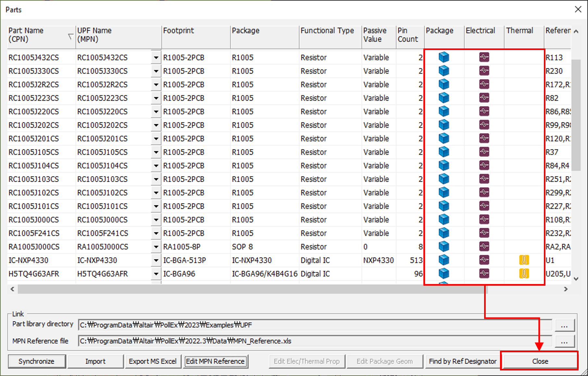Open UPF Name dropdown for RC1005J432CS
This screenshot has width=588, height=376.
[x=156, y=58]
